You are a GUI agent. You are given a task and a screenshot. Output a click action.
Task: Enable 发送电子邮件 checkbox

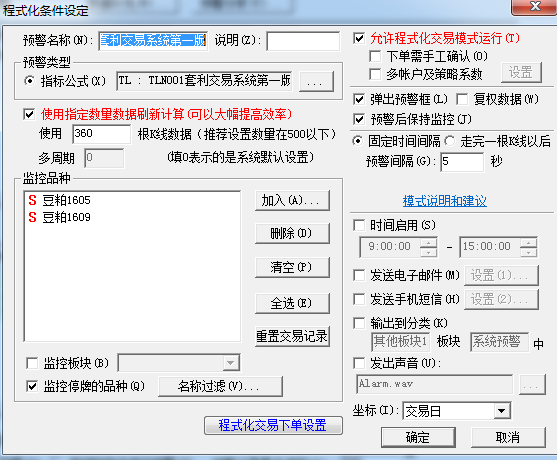point(359,275)
